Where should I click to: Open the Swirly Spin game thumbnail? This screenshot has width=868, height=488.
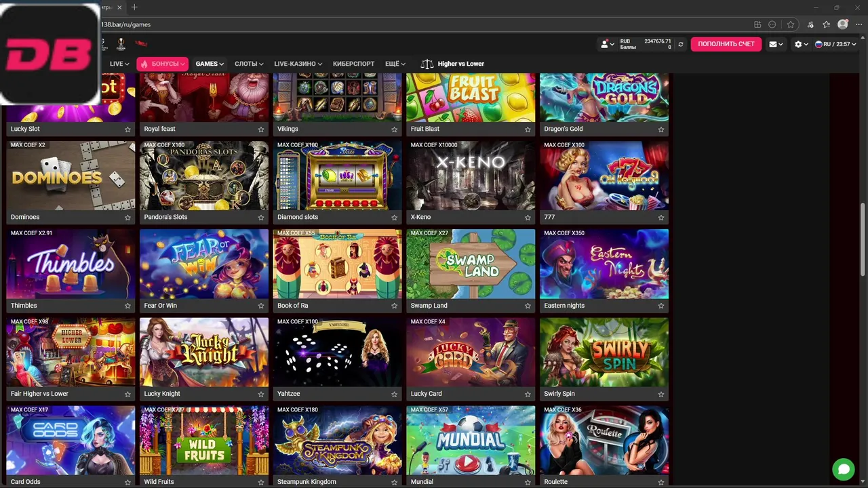[x=604, y=352]
